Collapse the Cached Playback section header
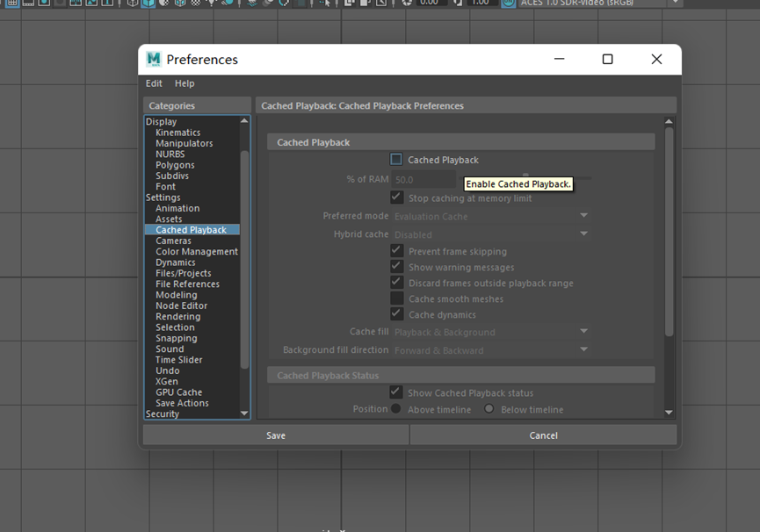This screenshot has width=760, height=532. click(x=461, y=142)
